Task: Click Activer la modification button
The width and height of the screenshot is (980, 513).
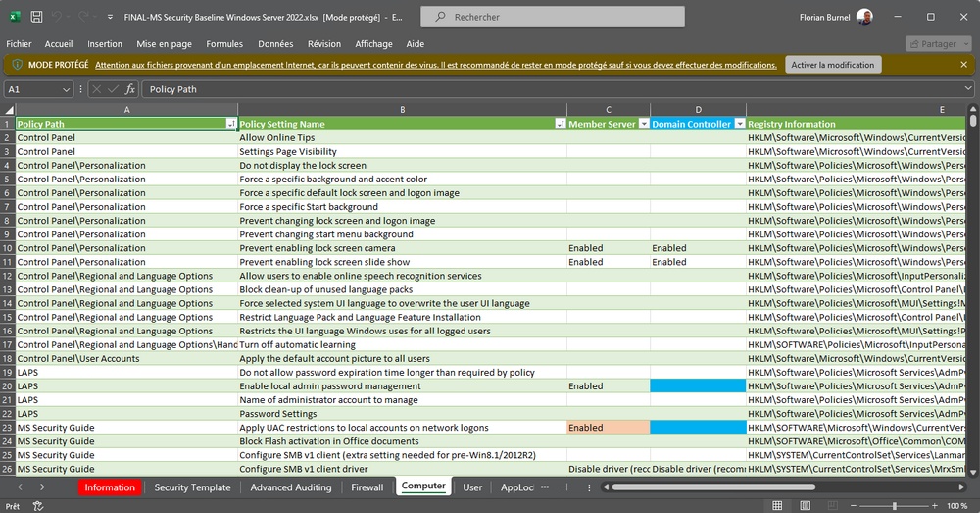Action: pos(832,65)
